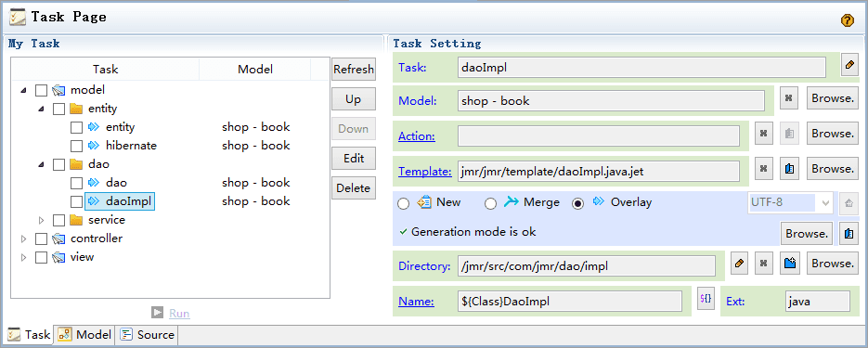
Task: Click the Directory row blue folder icon
Action: pyautogui.click(x=790, y=264)
